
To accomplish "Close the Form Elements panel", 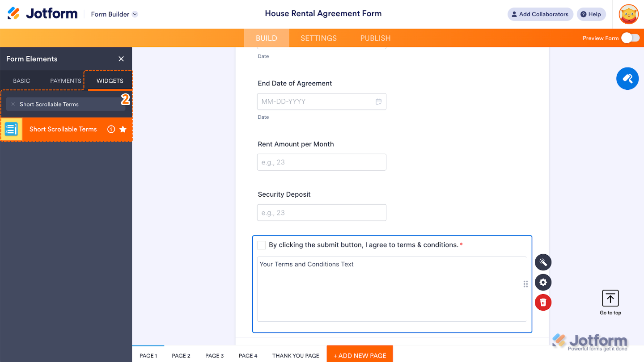I will tap(121, 59).
